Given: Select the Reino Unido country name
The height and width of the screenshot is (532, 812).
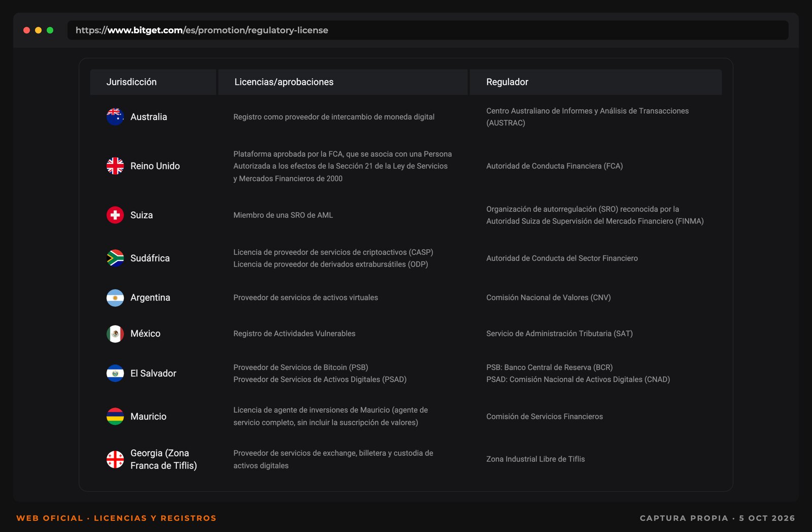Looking at the screenshot, I should click(x=155, y=166).
